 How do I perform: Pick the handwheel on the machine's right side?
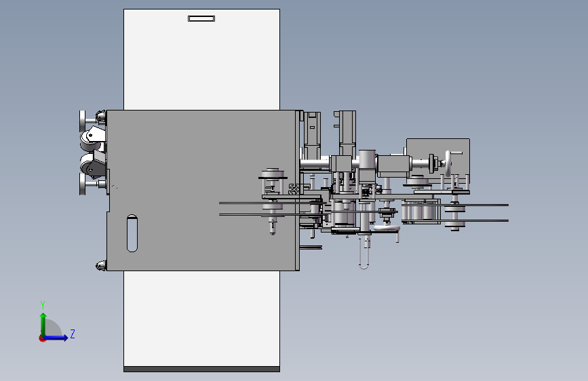click(448, 163)
